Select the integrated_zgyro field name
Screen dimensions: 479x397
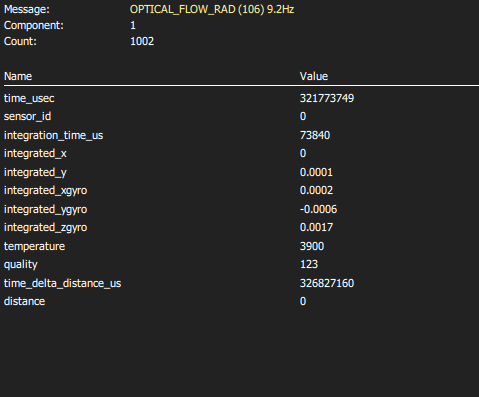pyautogui.click(x=45, y=227)
